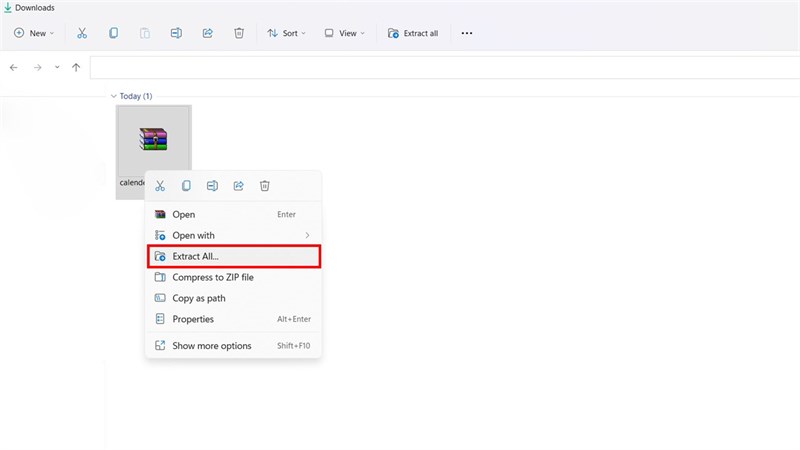The width and height of the screenshot is (800, 450).
Task: Collapse the Today file group
Action: pyautogui.click(x=113, y=96)
